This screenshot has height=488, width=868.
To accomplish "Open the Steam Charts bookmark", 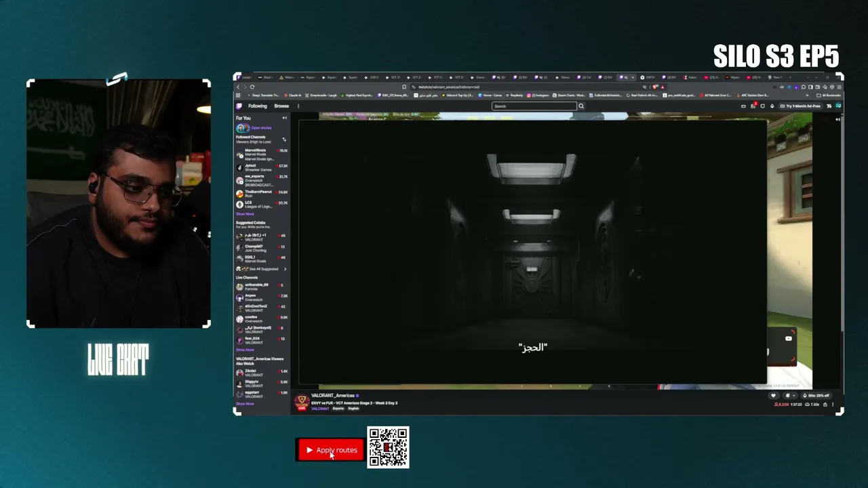I will (568, 96).
